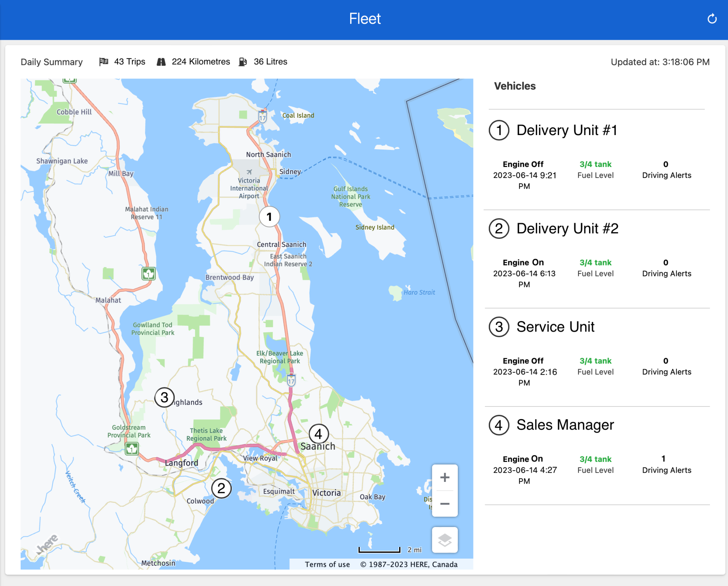The image size is (728, 586).
Task: Click the Daily Summary label
Action: [x=52, y=62]
